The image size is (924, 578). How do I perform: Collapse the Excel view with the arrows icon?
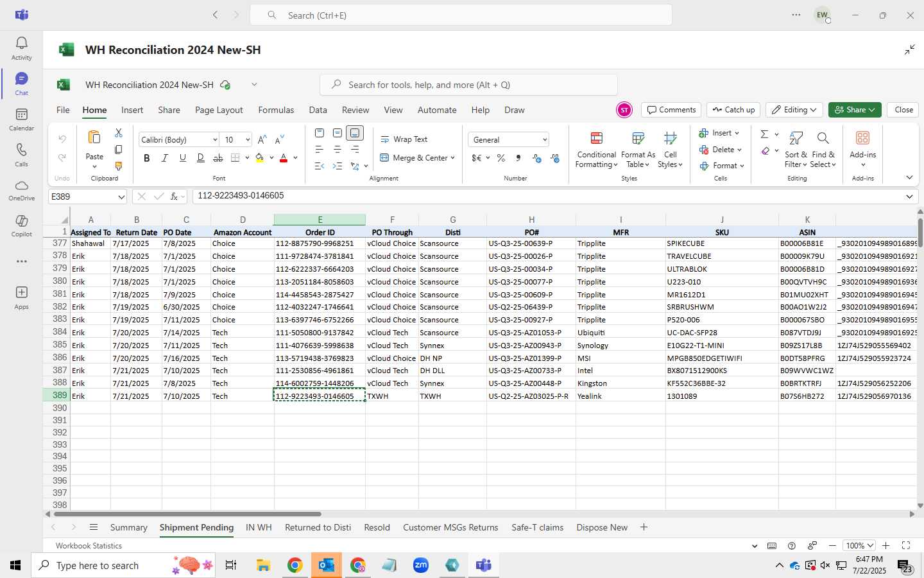coord(910,49)
